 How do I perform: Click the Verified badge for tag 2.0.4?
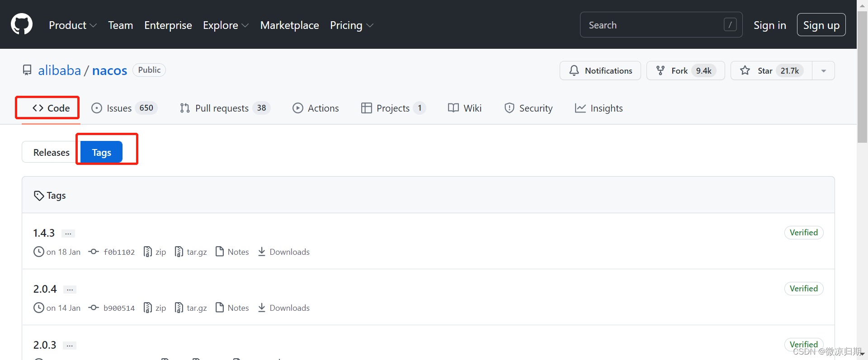803,289
